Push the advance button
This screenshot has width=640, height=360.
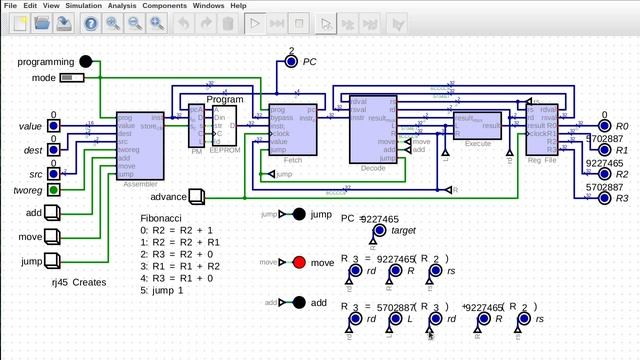click(x=197, y=197)
